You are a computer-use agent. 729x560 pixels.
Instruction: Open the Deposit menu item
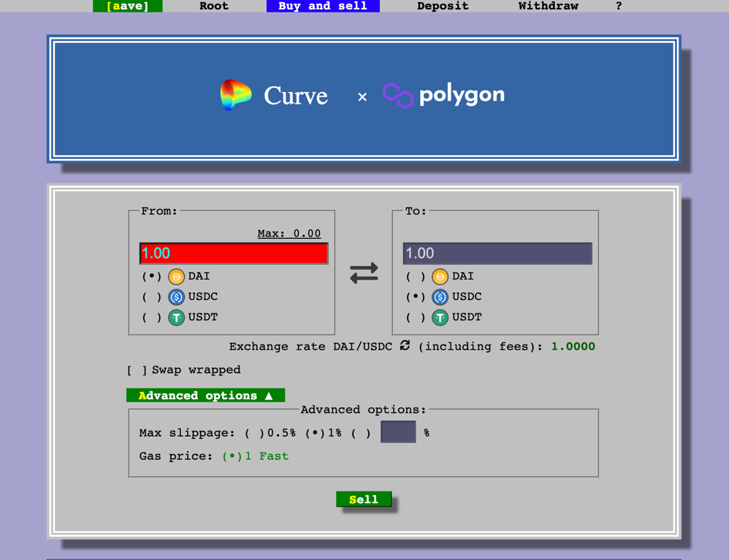point(442,7)
